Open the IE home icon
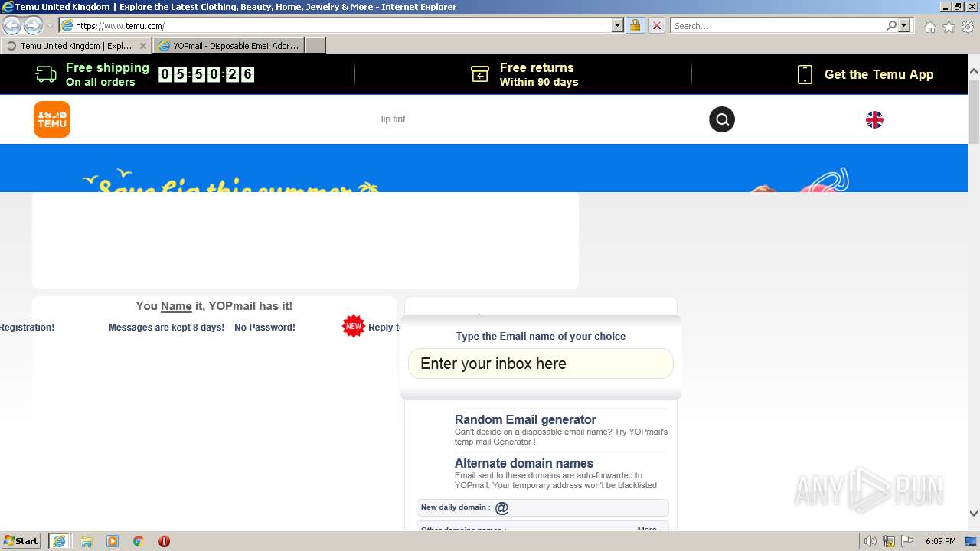Image resolution: width=980 pixels, height=551 pixels. click(929, 27)
